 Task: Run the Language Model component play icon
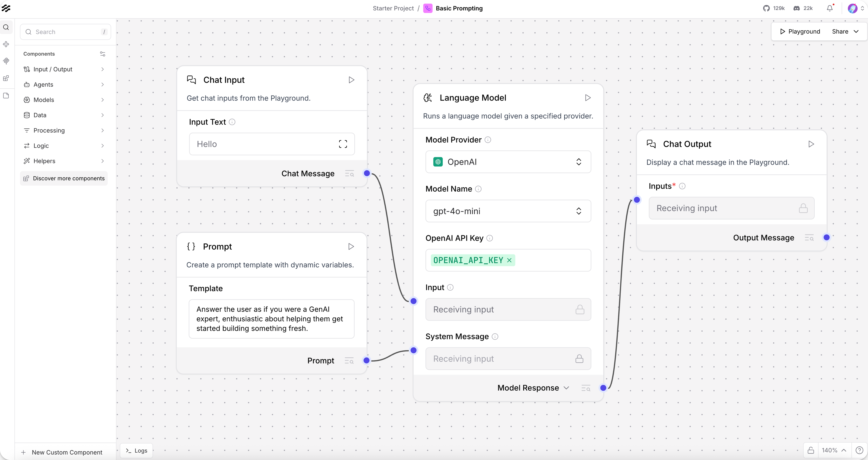click(x=588, y=98)
